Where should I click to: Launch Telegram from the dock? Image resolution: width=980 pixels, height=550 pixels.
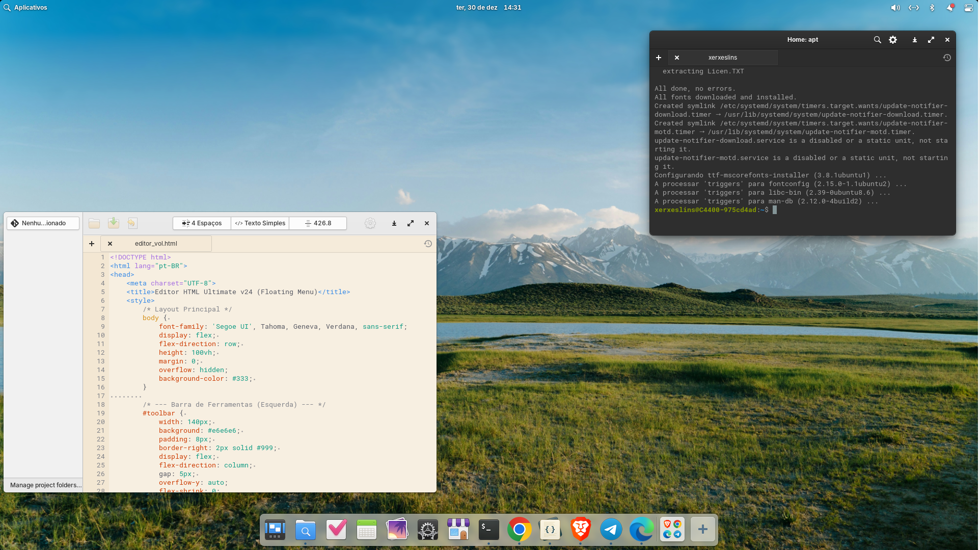pyautogui.click(x=611, y=530)
